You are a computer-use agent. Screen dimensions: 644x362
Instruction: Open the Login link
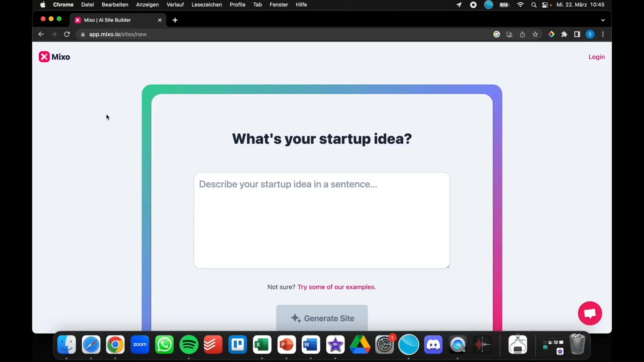[x=596, y=57]
